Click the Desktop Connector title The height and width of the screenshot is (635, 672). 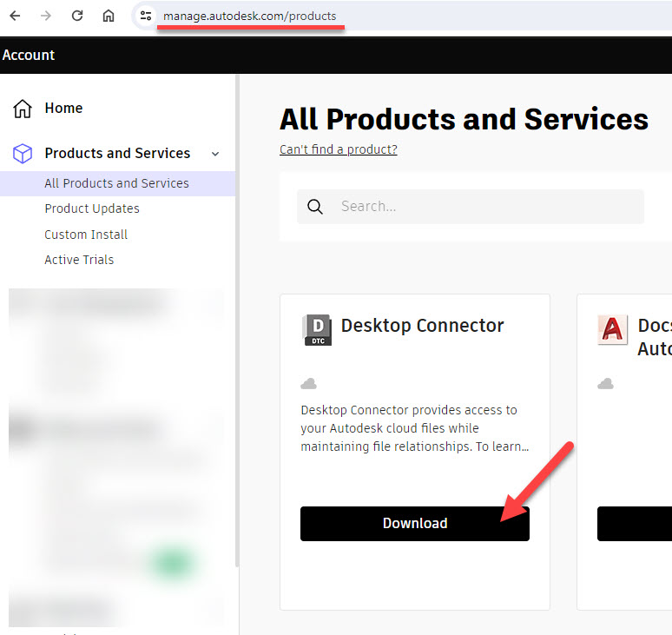point(423,326)
